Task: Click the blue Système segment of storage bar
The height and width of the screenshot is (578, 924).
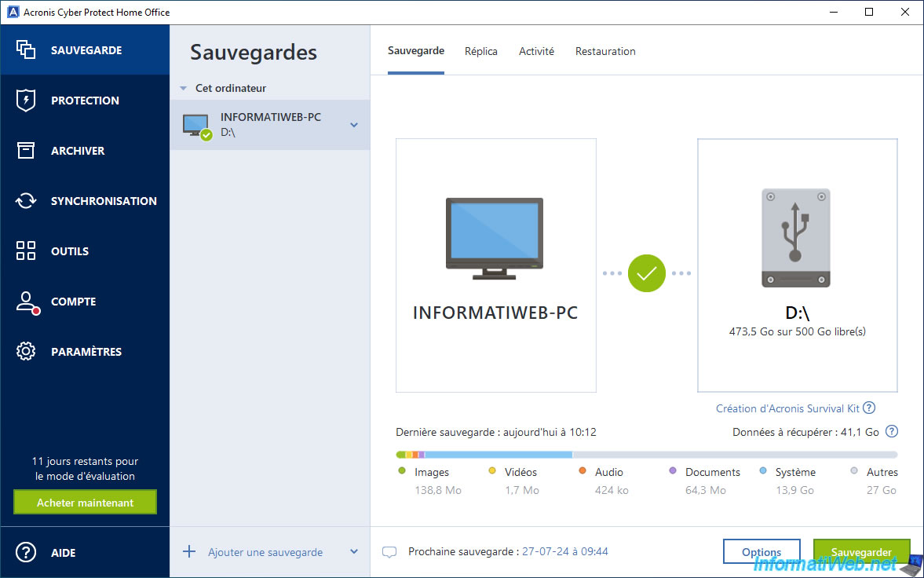Action: (x=499, y=455)
